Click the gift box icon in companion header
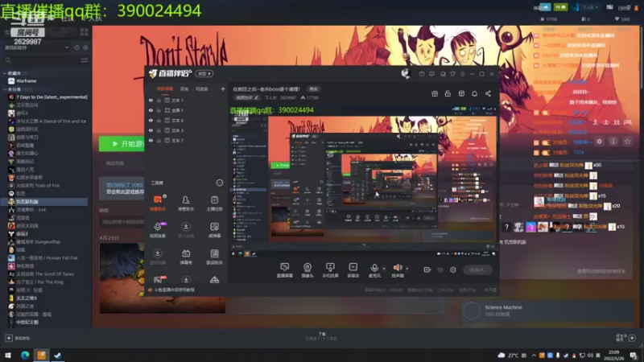The width and height of the screenshot is (644, 362). coord(435,93)
